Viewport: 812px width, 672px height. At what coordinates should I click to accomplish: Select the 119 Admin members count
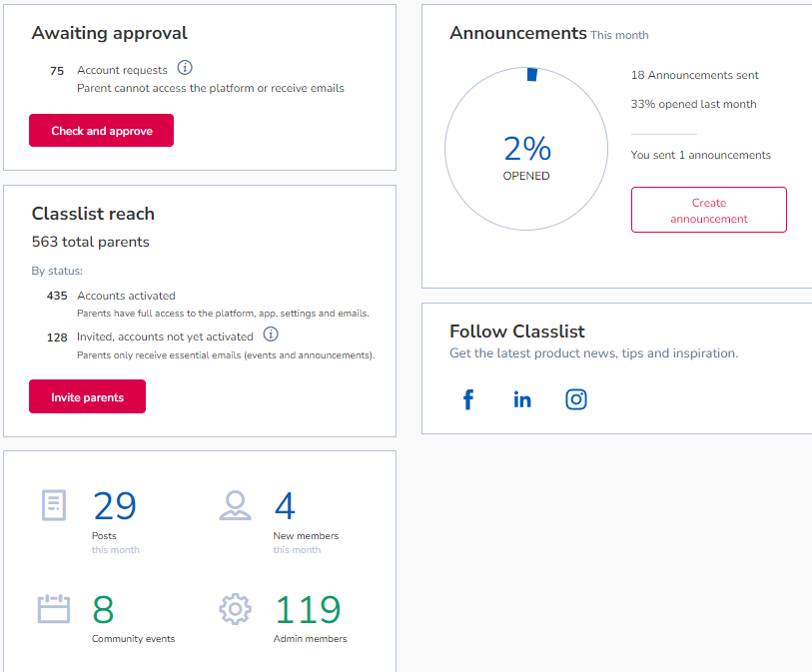click(x=308, y=609)
